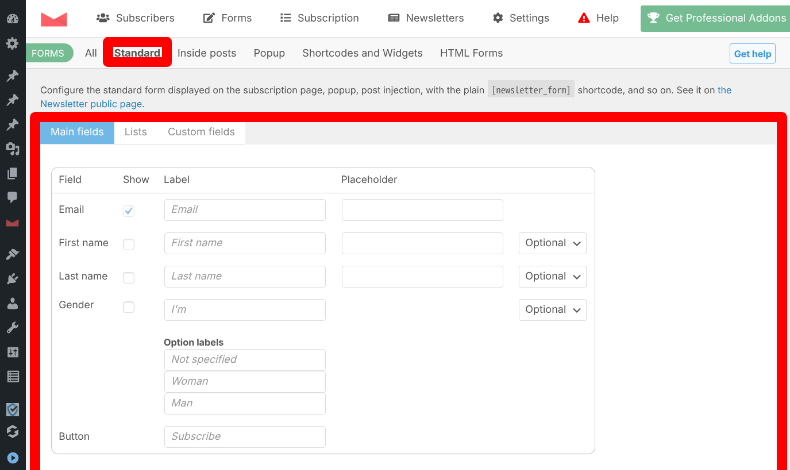
Task: Open the Gender Optional dropdown
Action: [553, 310]
